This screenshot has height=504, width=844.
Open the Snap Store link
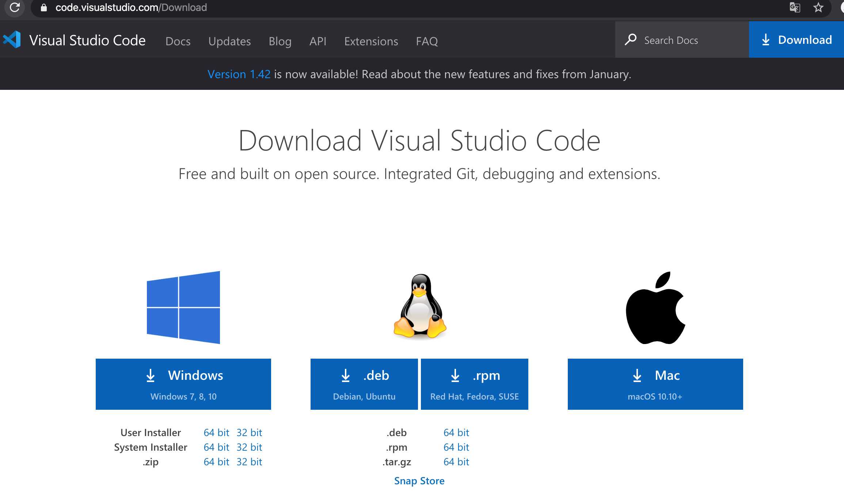pos(419,481)
